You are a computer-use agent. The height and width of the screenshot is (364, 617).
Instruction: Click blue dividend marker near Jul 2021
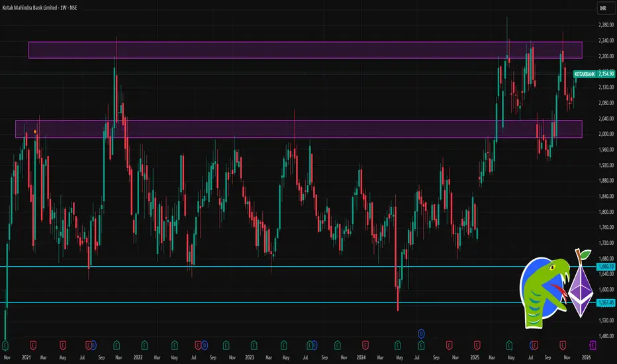93,345
